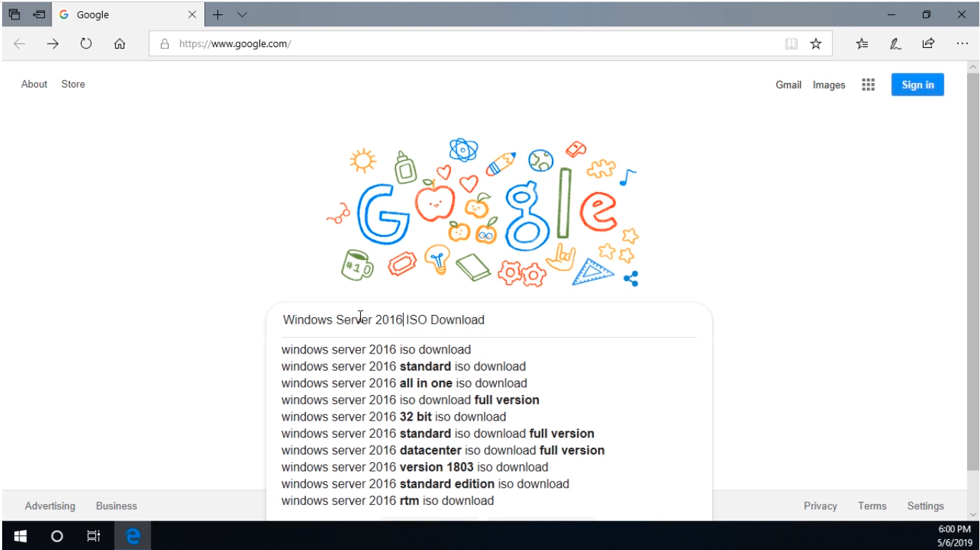Open the Gmail link
This screenshot has width=980, height=550.
pos(788,85)
